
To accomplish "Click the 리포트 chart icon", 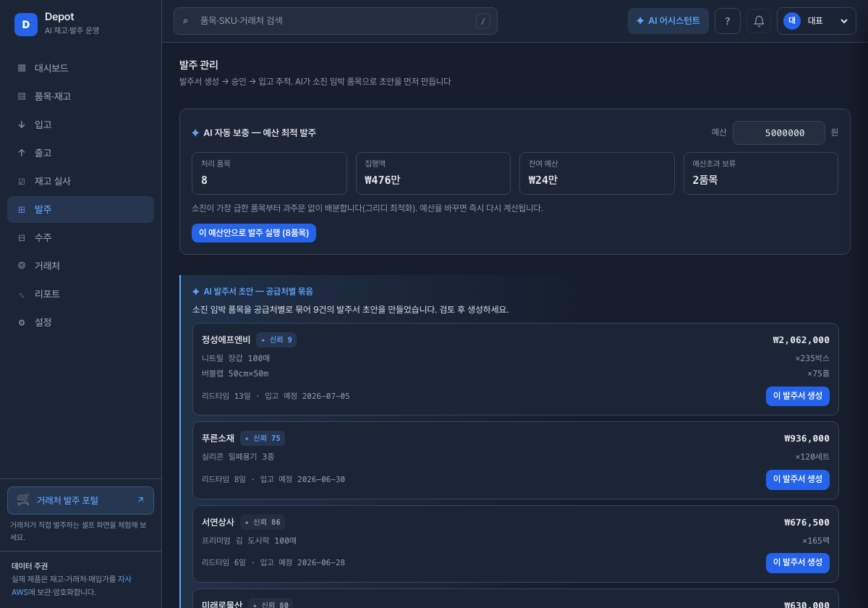I will click(22, 294).
